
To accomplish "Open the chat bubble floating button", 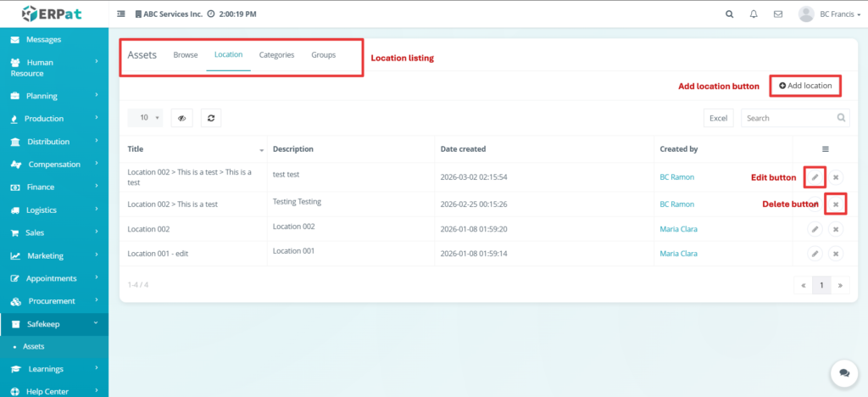I will click(x=843, y=372).
